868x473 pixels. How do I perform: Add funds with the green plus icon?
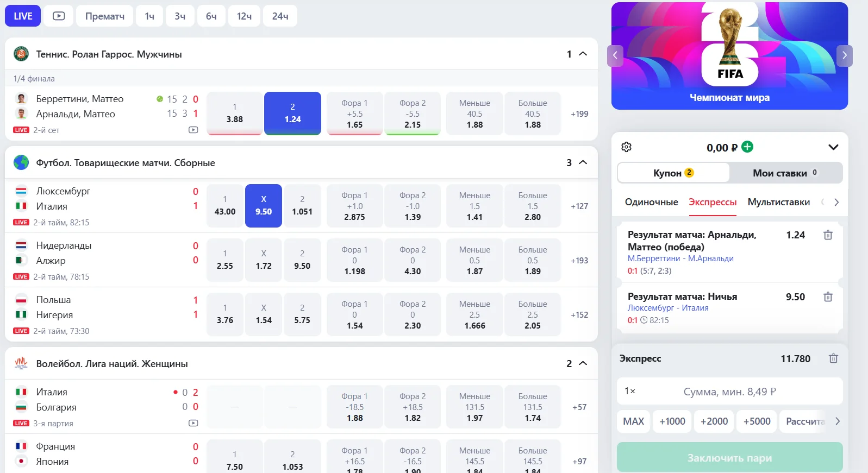(747, 147)
